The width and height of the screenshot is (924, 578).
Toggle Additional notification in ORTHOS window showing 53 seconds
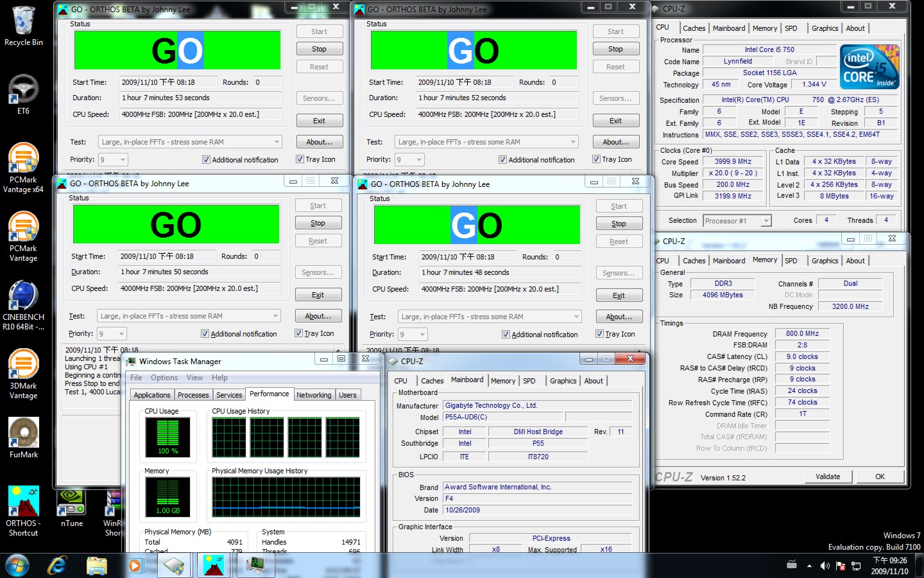pos(206,160)
